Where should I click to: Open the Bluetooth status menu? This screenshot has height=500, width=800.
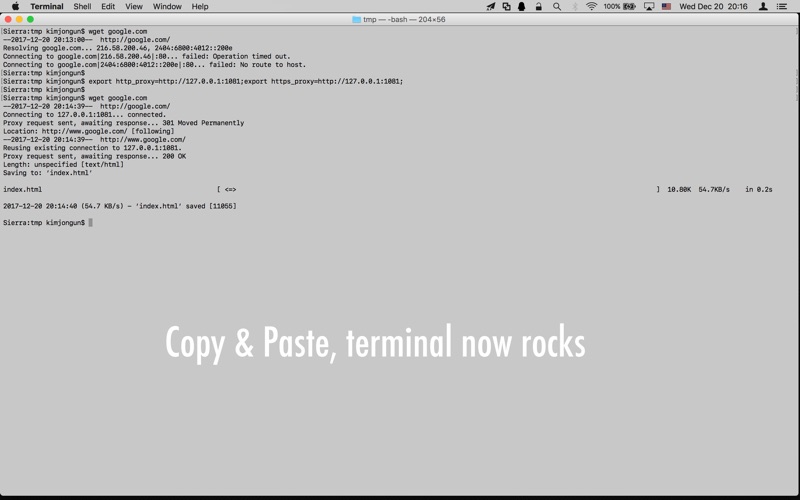[x=575, y=7]
